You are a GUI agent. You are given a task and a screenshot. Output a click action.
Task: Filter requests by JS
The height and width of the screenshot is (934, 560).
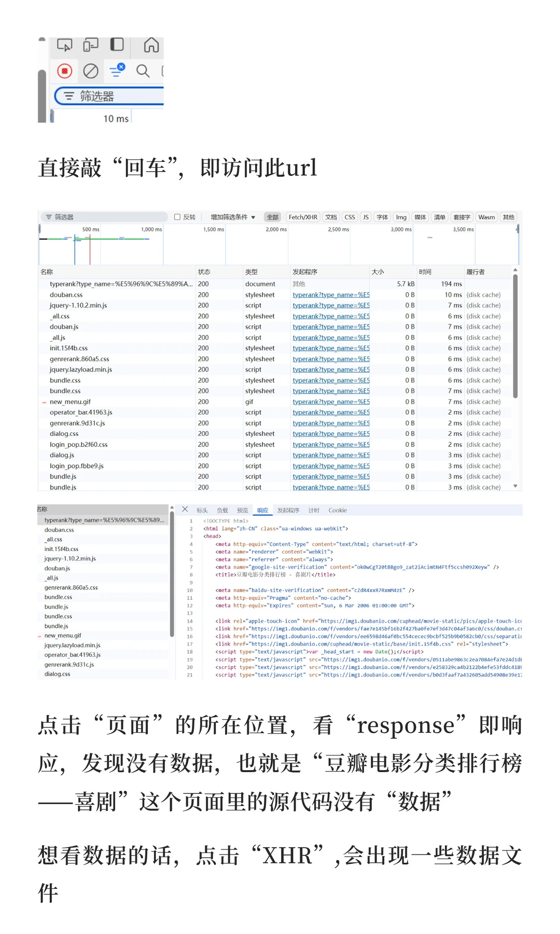366,217
